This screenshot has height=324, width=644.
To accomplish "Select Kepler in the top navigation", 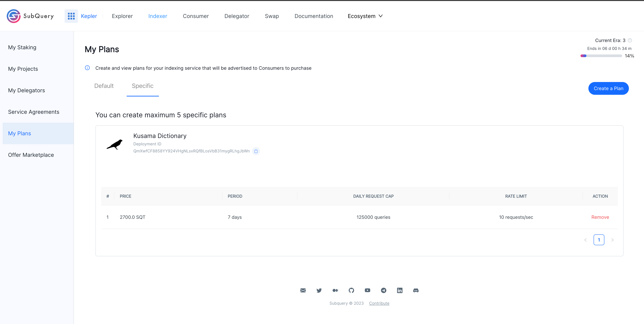I will click(89, 16).
